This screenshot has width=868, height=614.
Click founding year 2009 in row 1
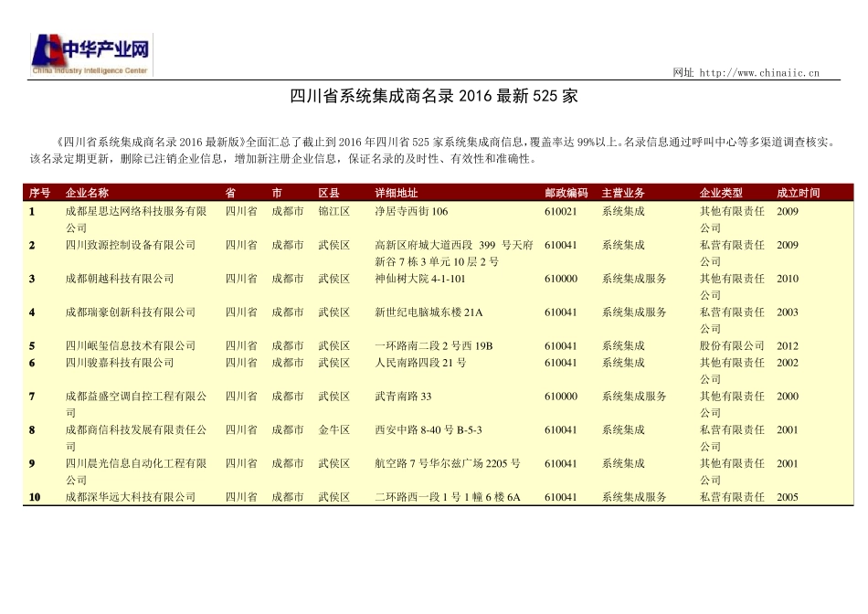[788, 211]
